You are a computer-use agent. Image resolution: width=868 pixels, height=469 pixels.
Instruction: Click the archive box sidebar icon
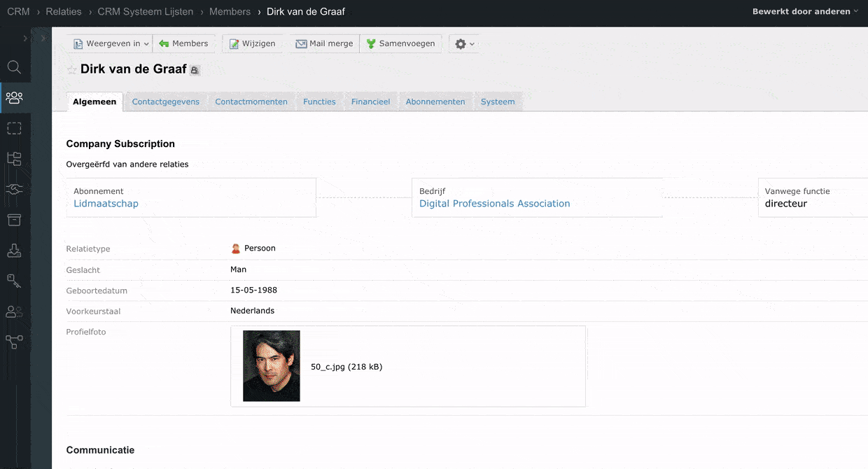(x=14, y=220)
